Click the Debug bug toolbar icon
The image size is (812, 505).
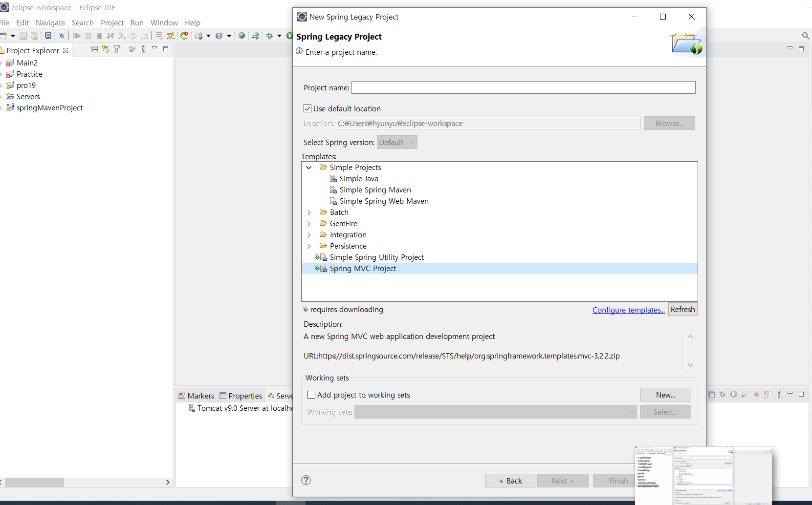point(269,36)
